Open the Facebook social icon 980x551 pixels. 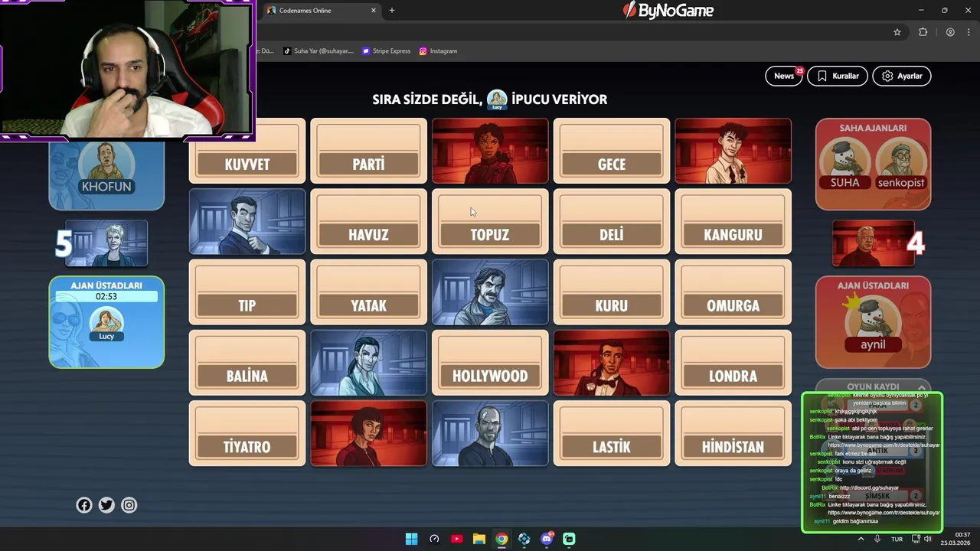[x=84, y=505]
